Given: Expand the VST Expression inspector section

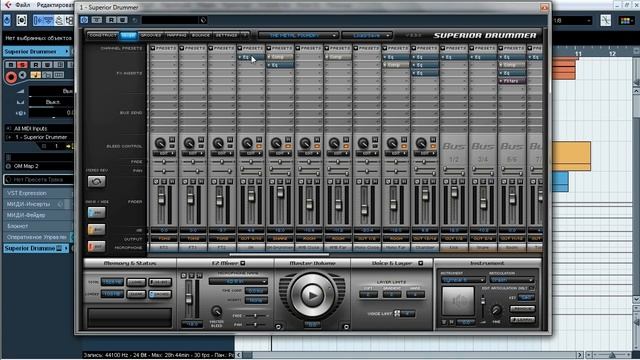Looking at the screenshot, I should pos(39,193).
